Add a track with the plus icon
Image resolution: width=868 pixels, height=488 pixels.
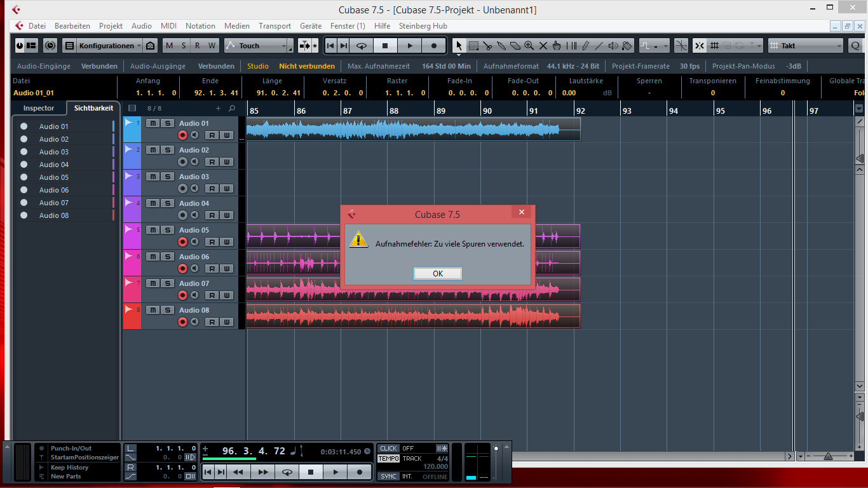(x=219, y=109)
